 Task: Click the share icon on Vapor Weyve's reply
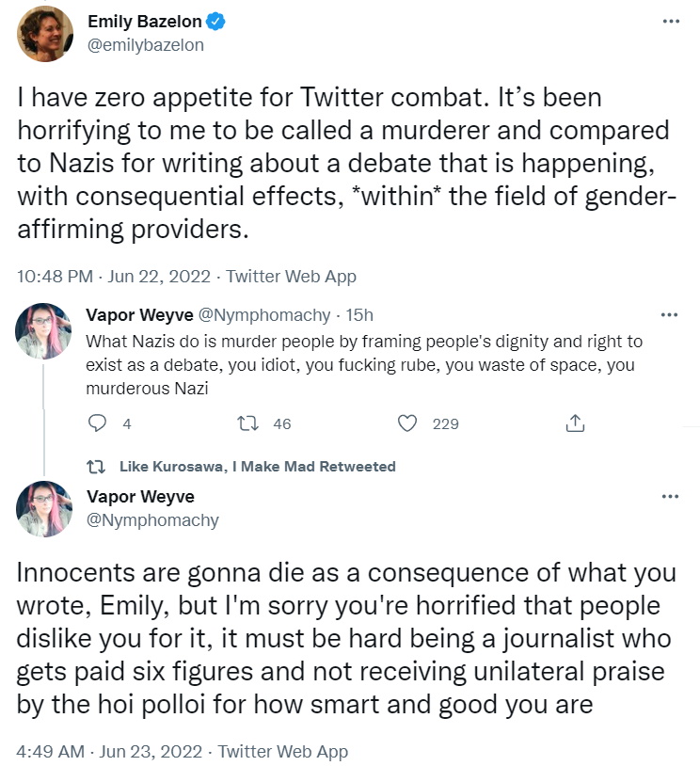(x=575, y=423)
